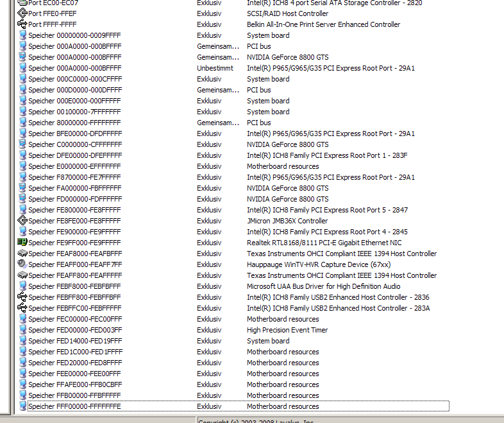Select Speicher FFAFE000-FFB0CBFF entry
This screenshot has height=423, width=504.
[x=75, y=384]
